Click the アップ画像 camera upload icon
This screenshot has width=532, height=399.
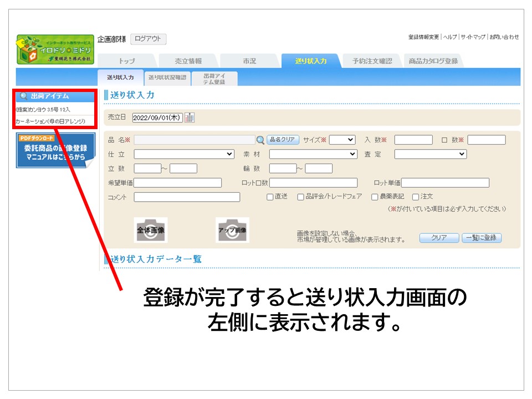[232, 230]
